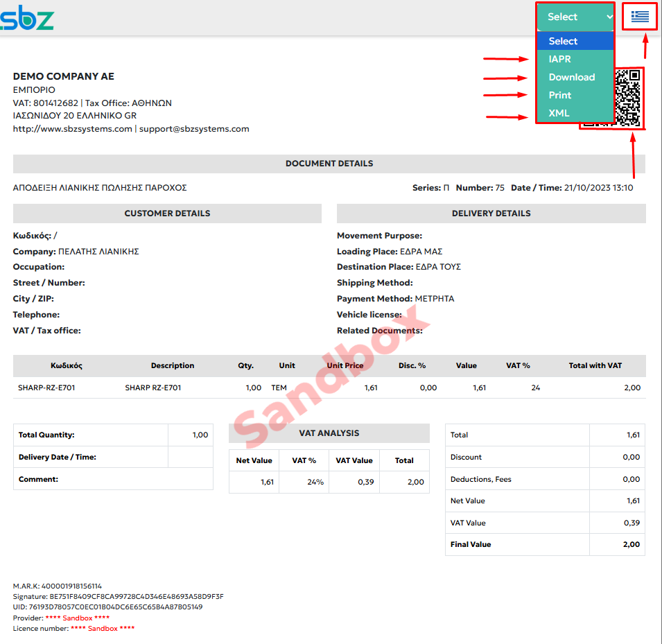662x644 pixels.
Task: Click the SHARP RZ-E701 description cell
Action: coord(153,388)
